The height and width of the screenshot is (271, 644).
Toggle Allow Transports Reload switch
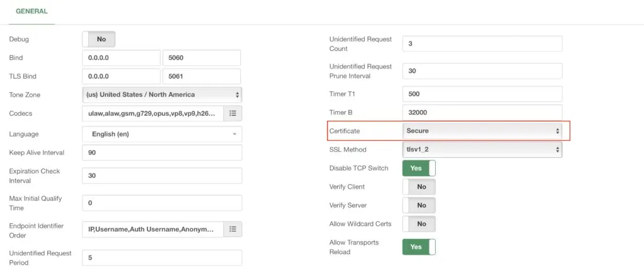click(x=419, y=246)
